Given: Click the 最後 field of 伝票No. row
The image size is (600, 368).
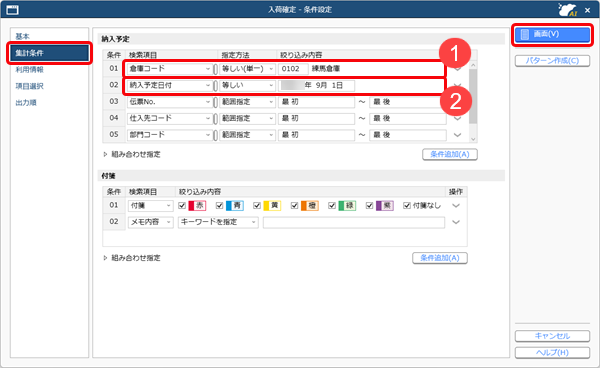Looking at the screenshot, I should tap(408, 102).
